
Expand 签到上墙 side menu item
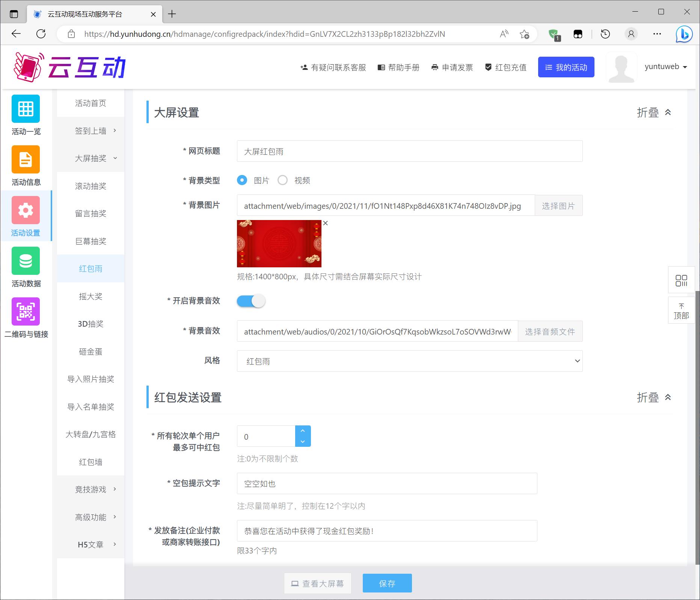pyautogui.click(x=91, y=131)
